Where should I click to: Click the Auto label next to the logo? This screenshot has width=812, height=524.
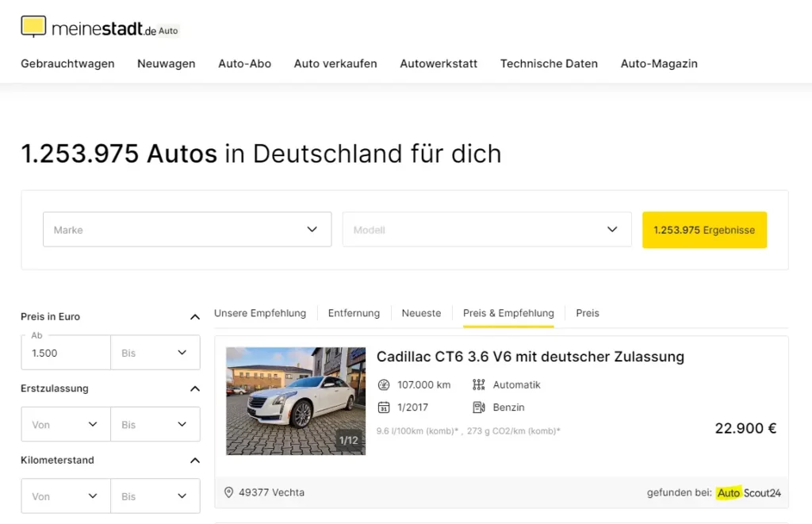pos(168,31)
